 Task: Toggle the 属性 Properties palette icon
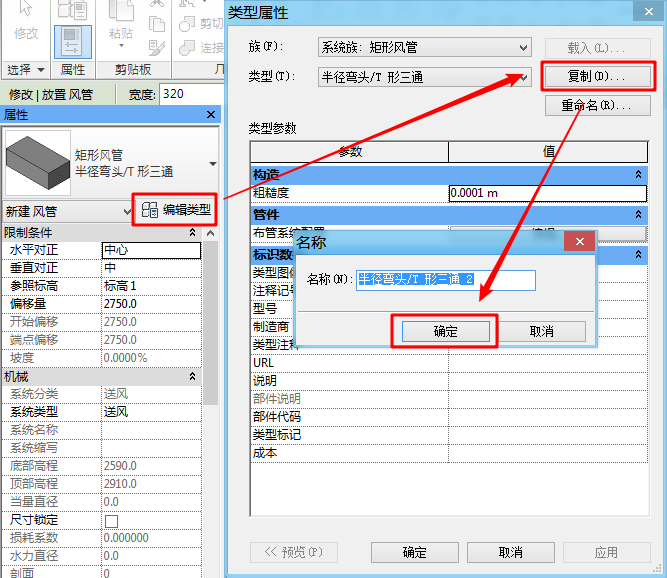point(73,42)
